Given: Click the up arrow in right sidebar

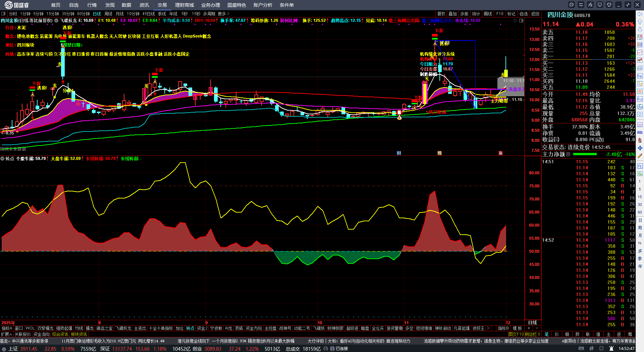Looking at the screenshot, I should tap(640, 22).
